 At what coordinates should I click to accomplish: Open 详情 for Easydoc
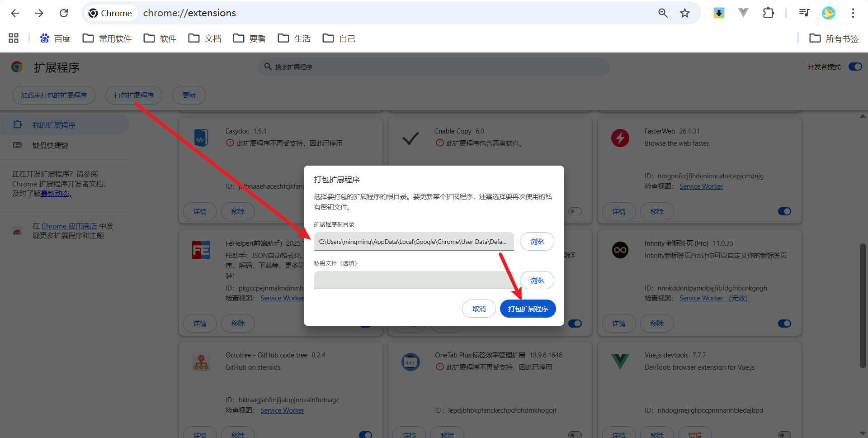pyautogui.click(x=200, y=211)
